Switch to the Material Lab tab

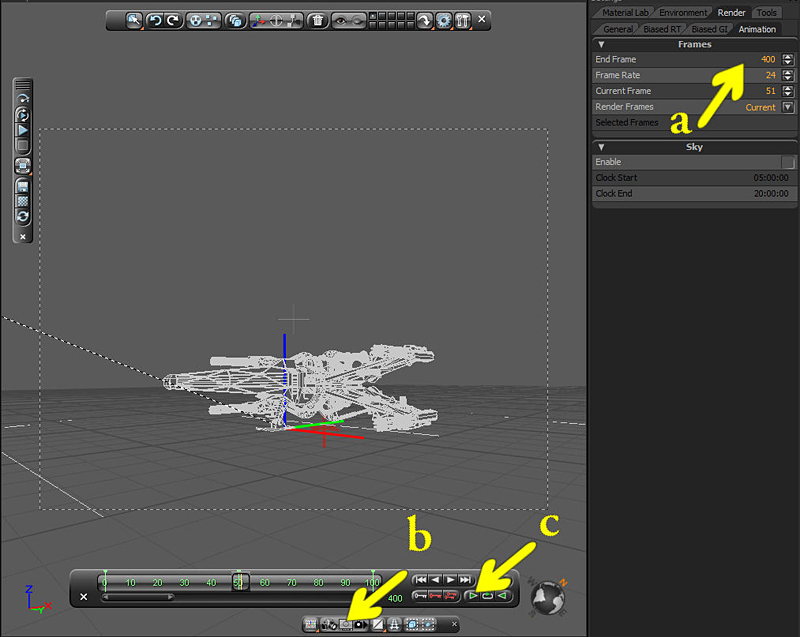coord(625,13)
